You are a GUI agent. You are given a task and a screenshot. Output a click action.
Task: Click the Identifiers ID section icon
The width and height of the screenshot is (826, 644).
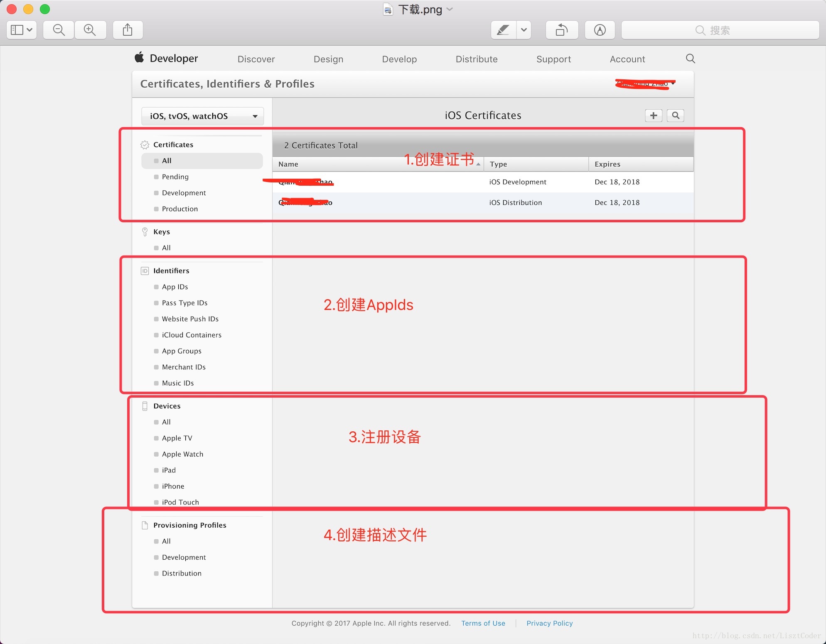[145, 271]
